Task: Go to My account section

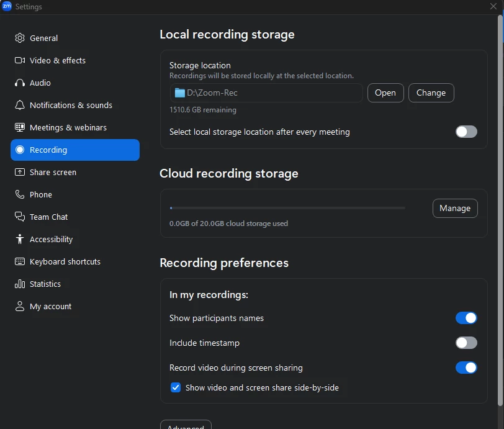Action: pyautogui.click(x=50, y=306)
